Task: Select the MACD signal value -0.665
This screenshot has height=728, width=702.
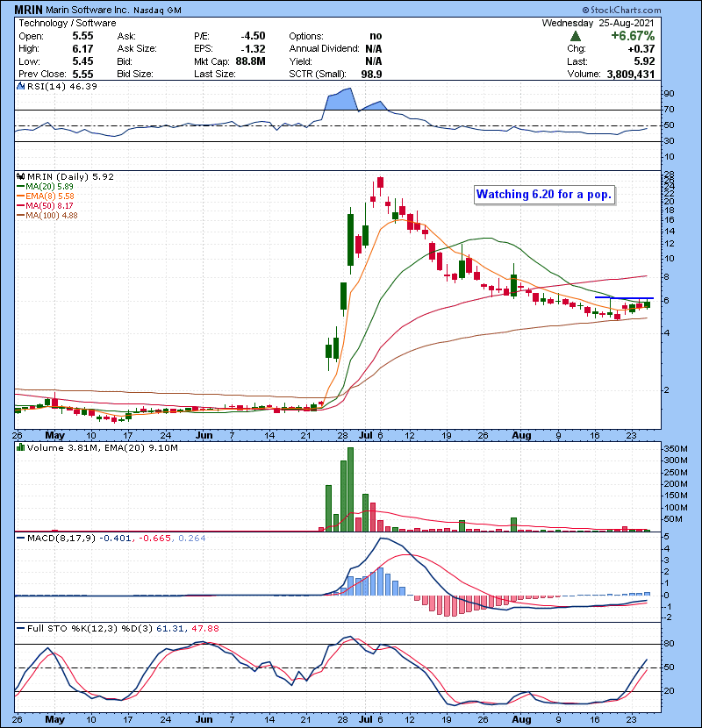Action: (154, 539)
